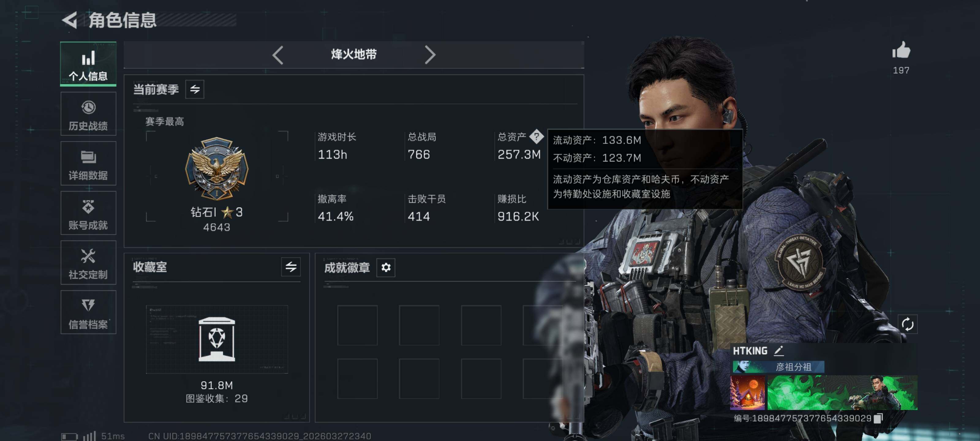Click the first empty achievement badge slot

357,325
